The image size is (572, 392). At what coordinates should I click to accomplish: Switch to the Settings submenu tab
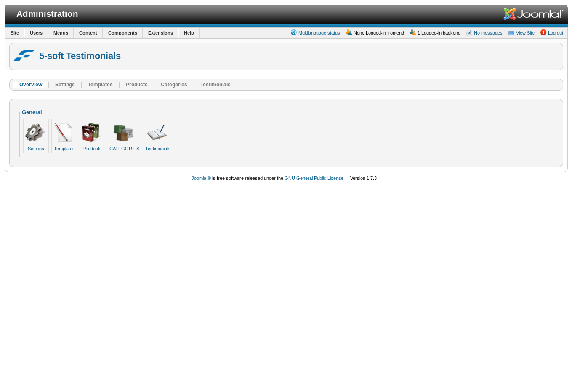coord(65,85)
